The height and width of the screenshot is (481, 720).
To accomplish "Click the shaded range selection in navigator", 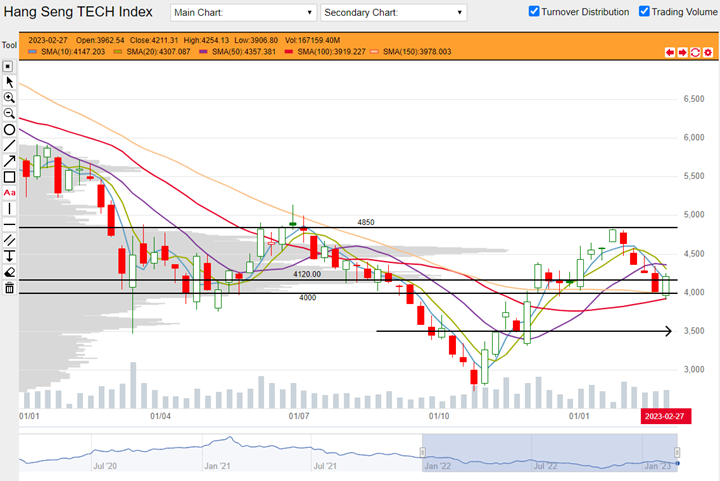I will 549,453.
